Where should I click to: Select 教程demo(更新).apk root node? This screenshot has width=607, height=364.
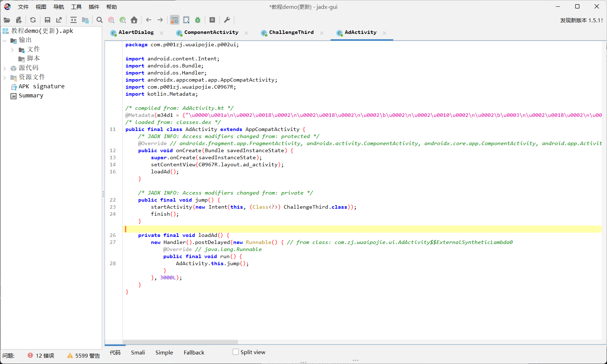pos(42,31)
